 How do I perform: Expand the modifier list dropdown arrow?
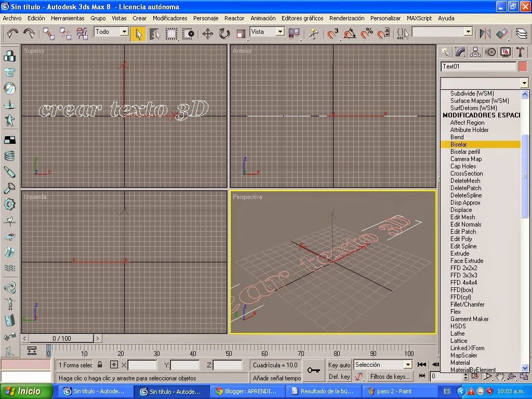524,83
